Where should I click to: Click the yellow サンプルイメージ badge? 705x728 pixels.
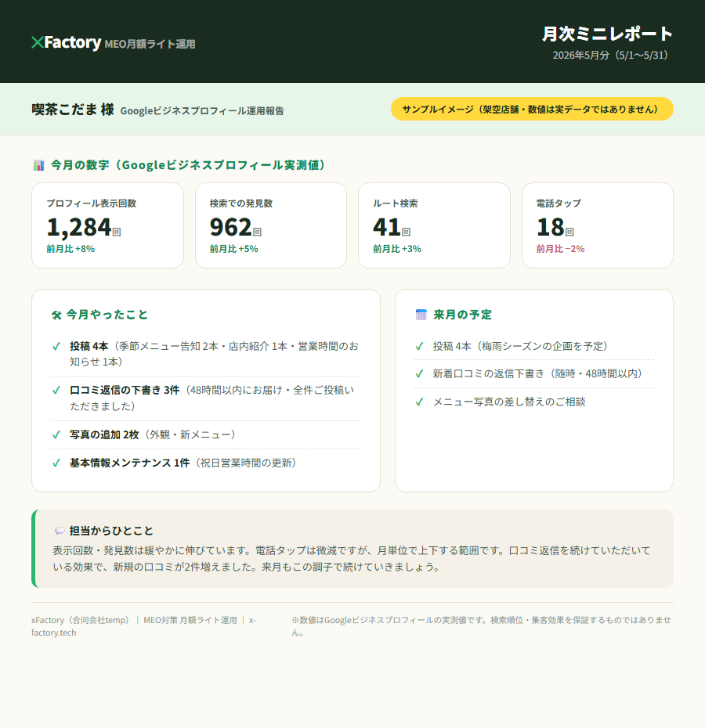click(532, 109)
